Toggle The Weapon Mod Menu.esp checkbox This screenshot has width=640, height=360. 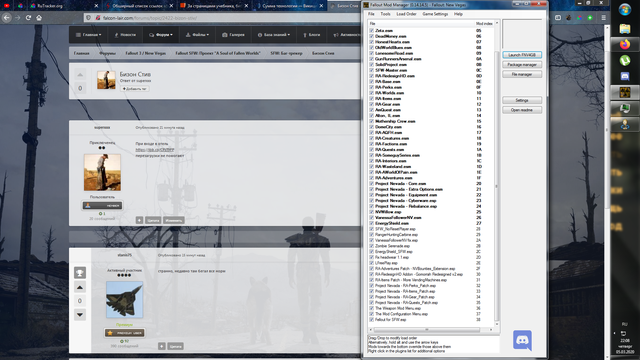[x=371, y=309]
